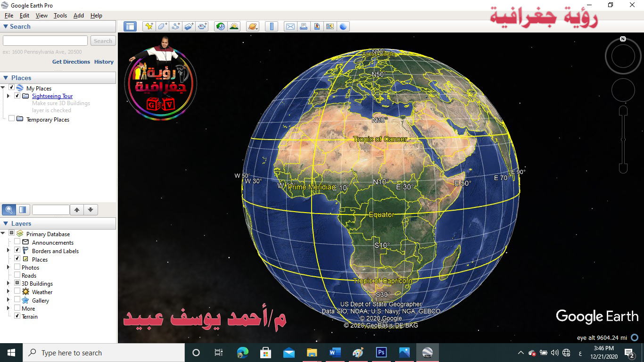Check the Temporary Places checkbox

click(12, 119)
